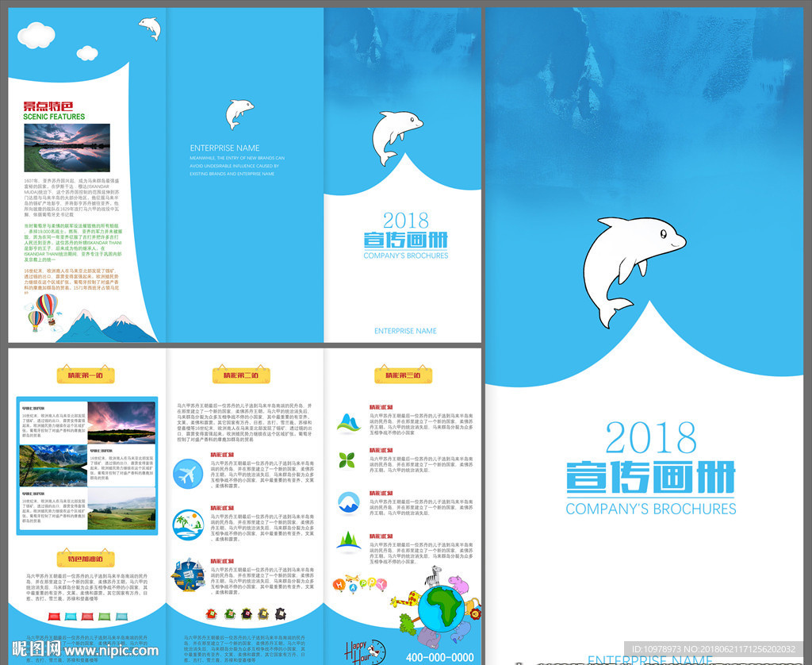The image size is (812, 665).
Task: Click the dolphin above the small 2018 title
Action: [x=396, y=136]
